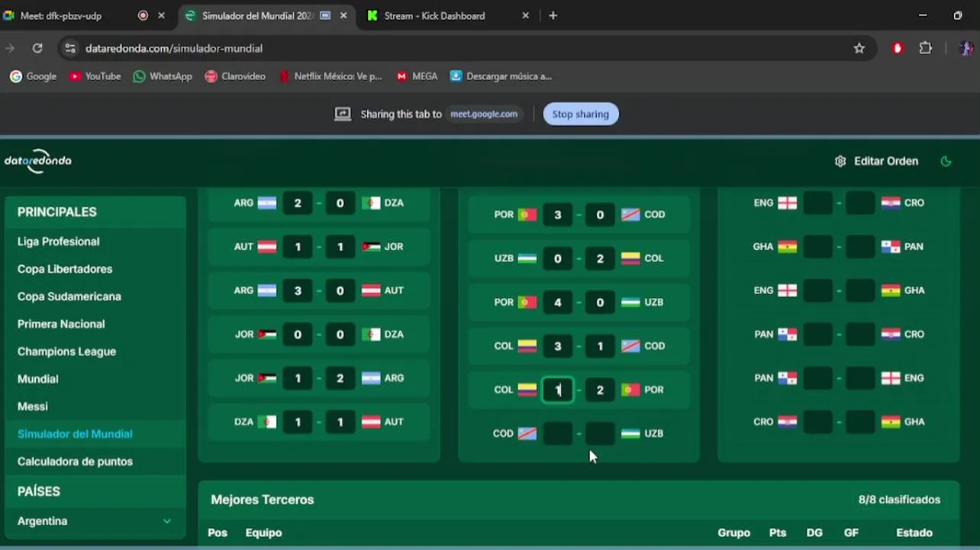Open Copa Sudamericana in sidebar
Image resolution: width=980 pixels, height=550 pixels.
click(x=69, y=296)
